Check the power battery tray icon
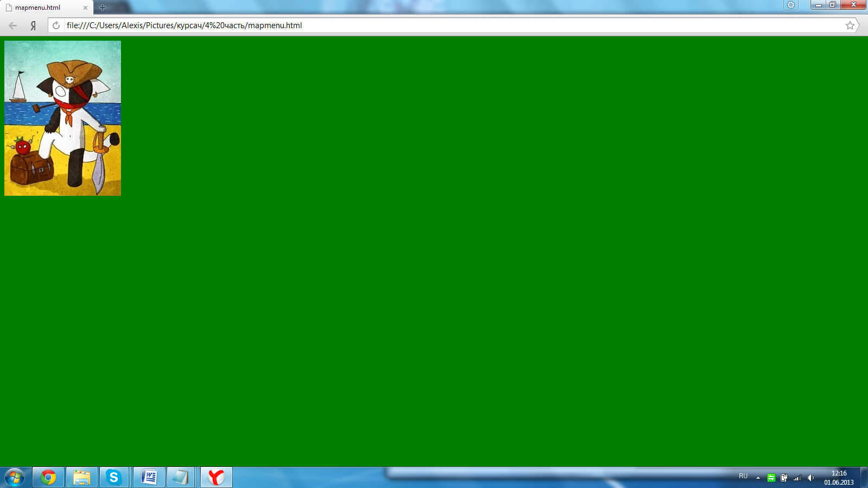The width and height of the screenshot is (868, 488). (784, 478)
